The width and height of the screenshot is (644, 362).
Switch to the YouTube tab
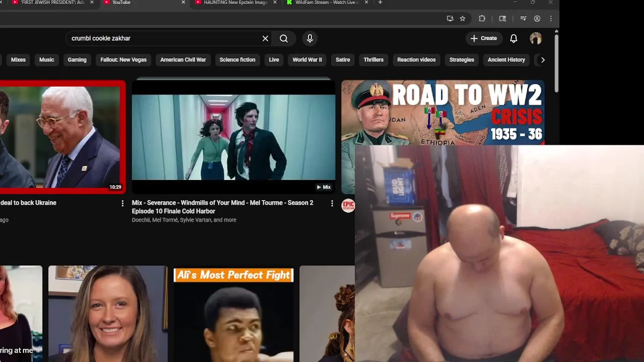(x=142, y=3)
